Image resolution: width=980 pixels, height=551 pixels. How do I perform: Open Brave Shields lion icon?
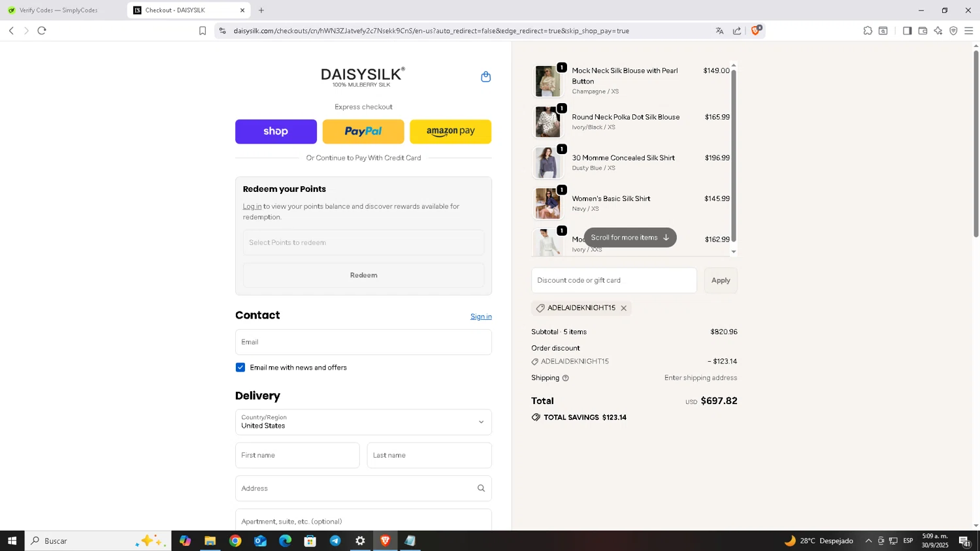[x=756, y=30]
